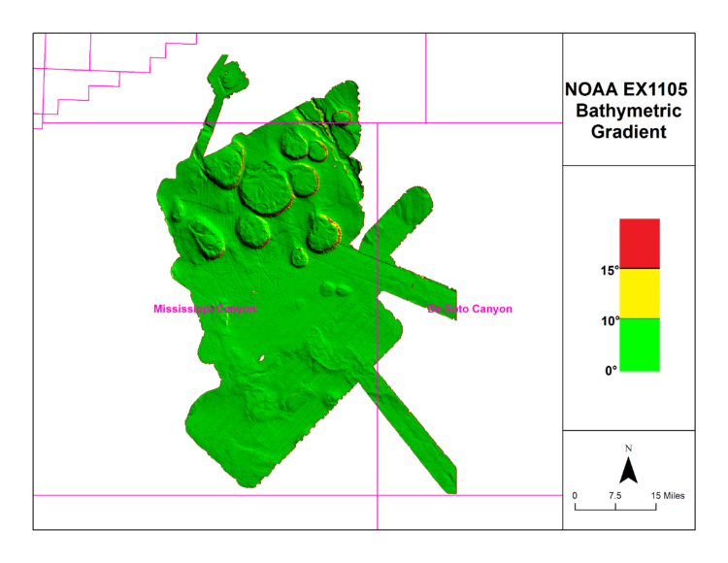The width and height of the screenshot is (728, 563).
Task: Click the 0 scale bar label
Action: (x=575, y=496)
